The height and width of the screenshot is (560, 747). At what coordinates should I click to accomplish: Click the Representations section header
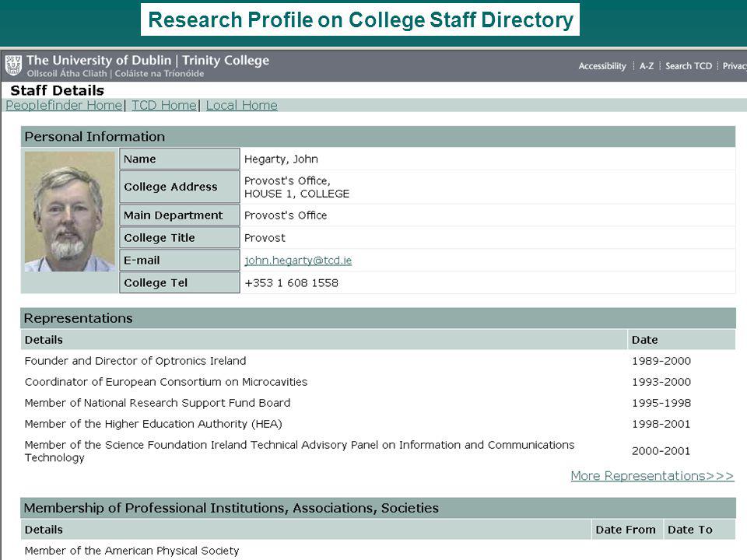pyautogui.click(x=378, y=318)
